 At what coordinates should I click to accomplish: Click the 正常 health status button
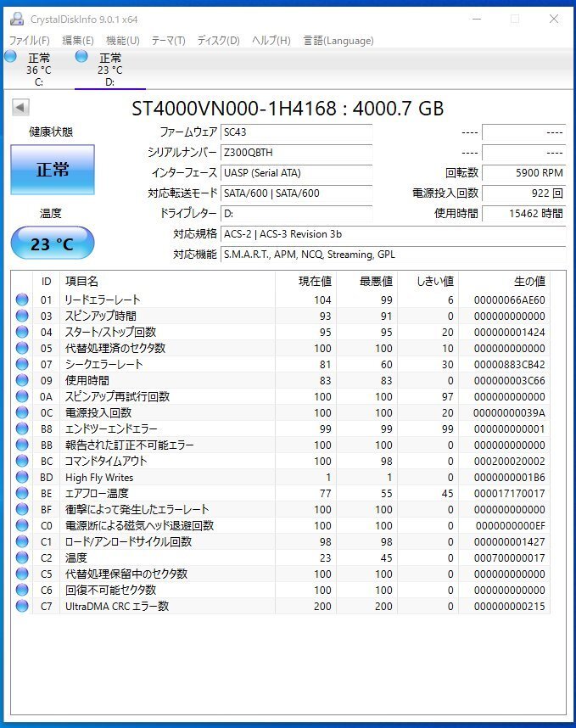coord(53,170)
